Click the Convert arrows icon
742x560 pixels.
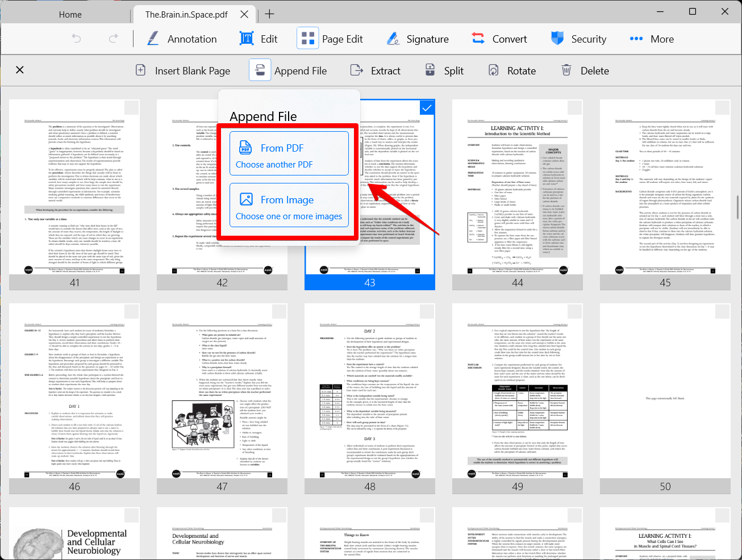point(478,39)
